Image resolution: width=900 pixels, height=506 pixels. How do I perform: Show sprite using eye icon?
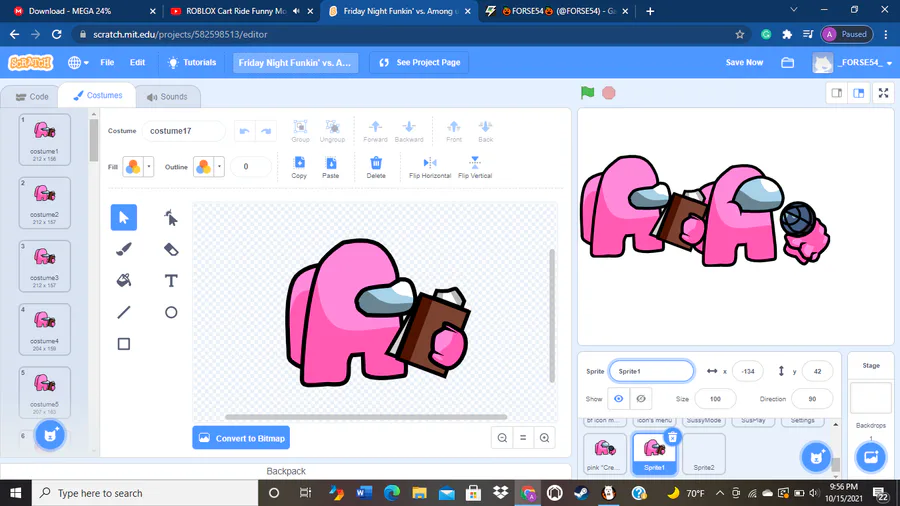pyautogui.click(x=618, y=399)
